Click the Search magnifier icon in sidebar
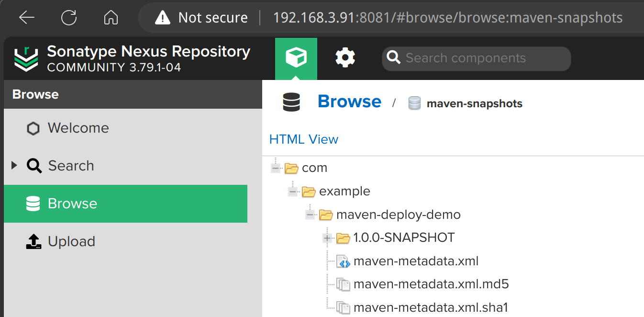Image resolution: width=644 pixels, height=317 pixels. [x=34, y=166]
